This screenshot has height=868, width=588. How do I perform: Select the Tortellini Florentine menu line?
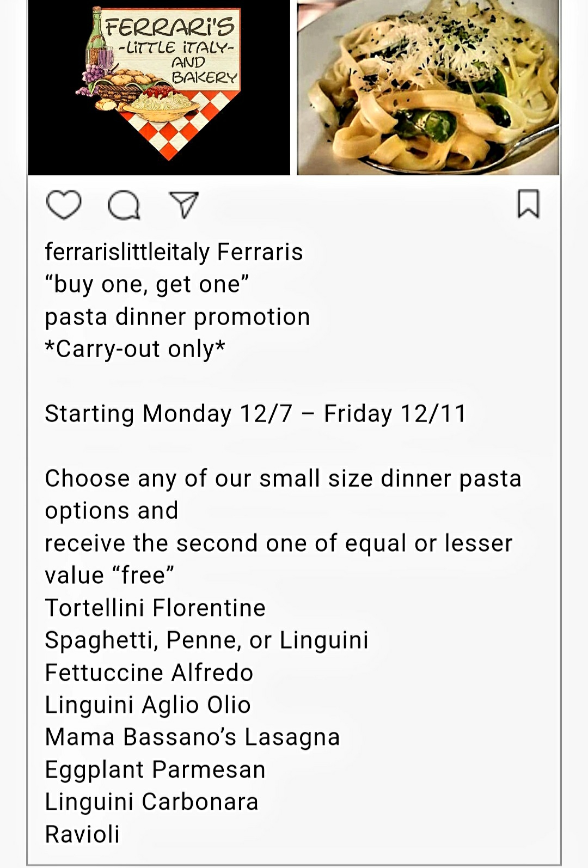(x=155, y=608)
